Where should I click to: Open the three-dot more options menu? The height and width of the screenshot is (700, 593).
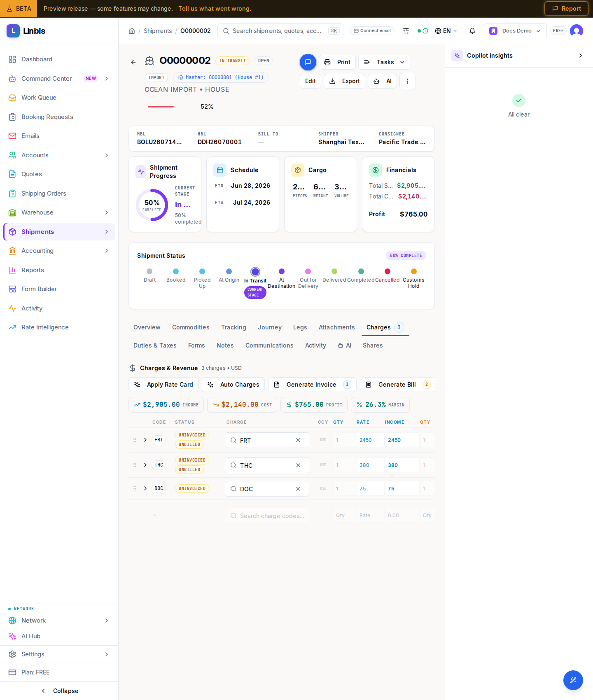[407, 81]
